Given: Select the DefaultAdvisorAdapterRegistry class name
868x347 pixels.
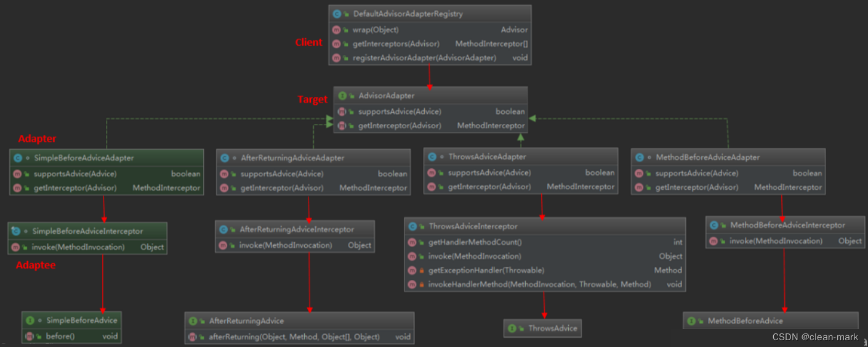Looking at the screenshot, I should [408, 14].
